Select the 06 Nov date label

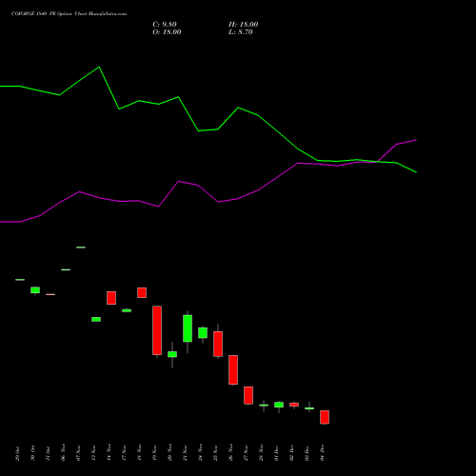(63, 452)
